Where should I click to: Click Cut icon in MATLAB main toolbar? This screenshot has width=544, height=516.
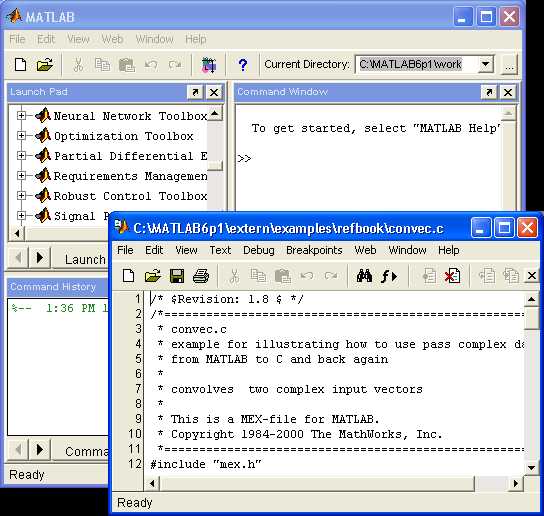(x=78, y=65)
